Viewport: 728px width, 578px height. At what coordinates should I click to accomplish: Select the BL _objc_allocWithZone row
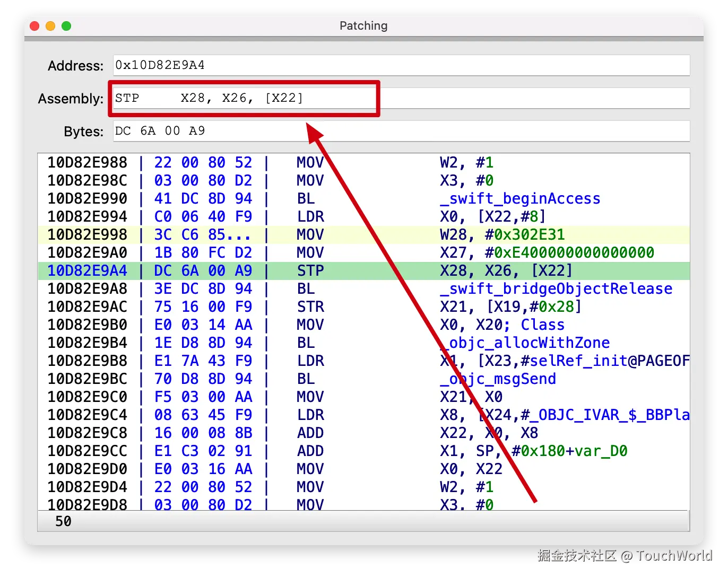click(x=363, y=343)
